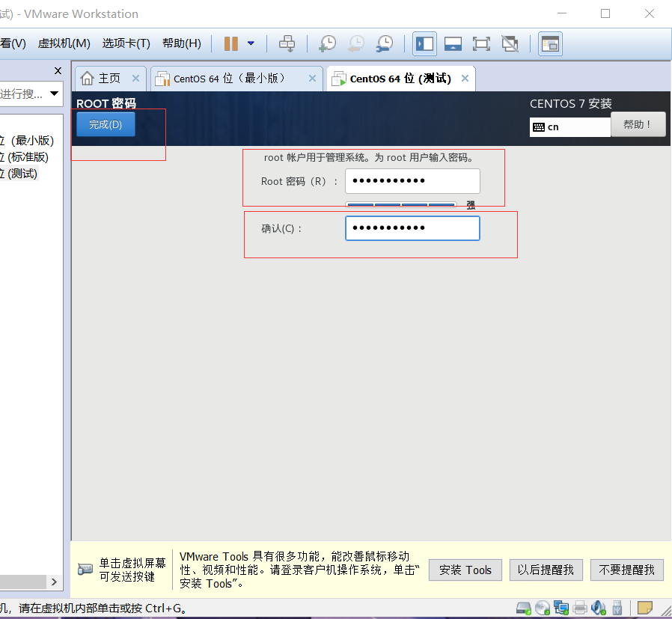The width and height of the screenshot is (672, 619).
Task: Close the library sidebar panel
Action: [x=58, y=70]
